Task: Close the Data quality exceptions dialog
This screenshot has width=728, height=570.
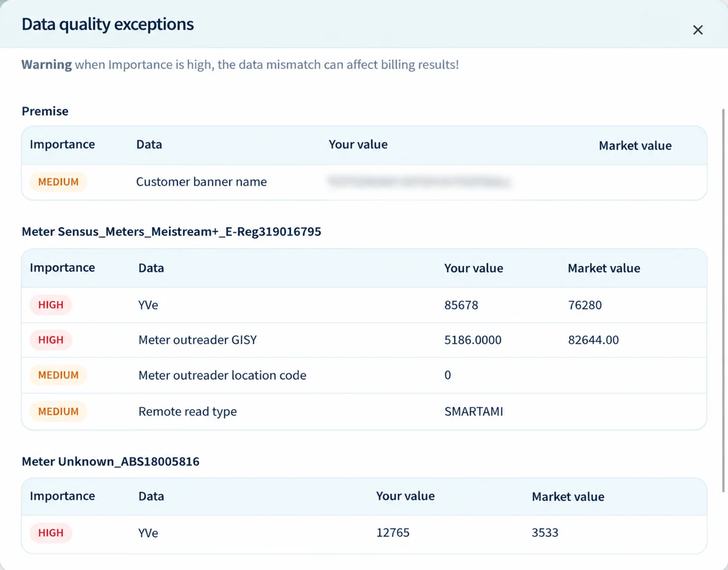Action: click(x=697, y=30)
